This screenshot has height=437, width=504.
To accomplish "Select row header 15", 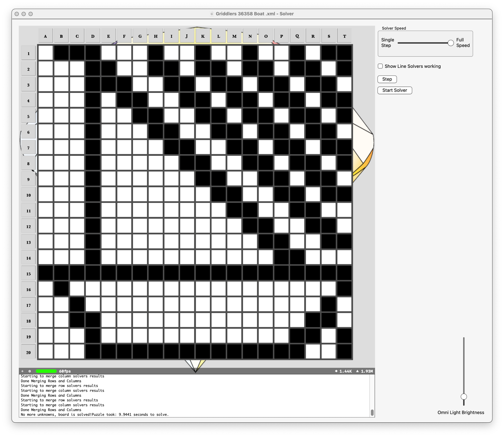I will point(29,274).
